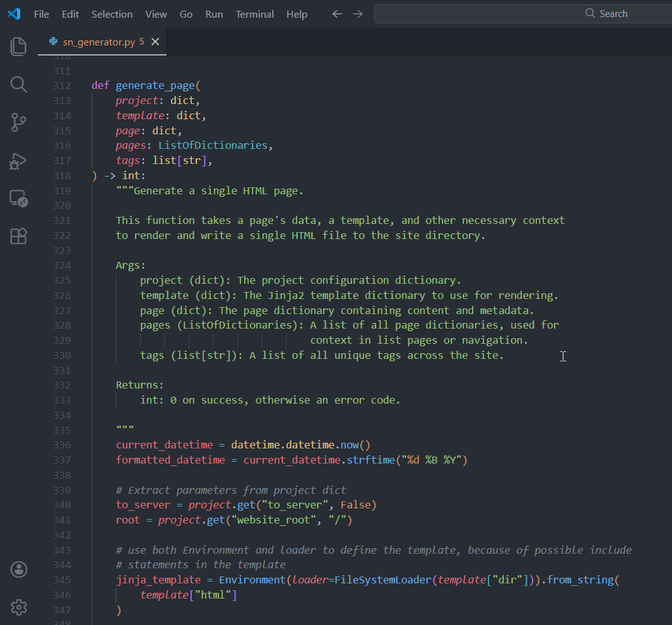
Task: Open the View menu
Action: [x=156, y=14]
